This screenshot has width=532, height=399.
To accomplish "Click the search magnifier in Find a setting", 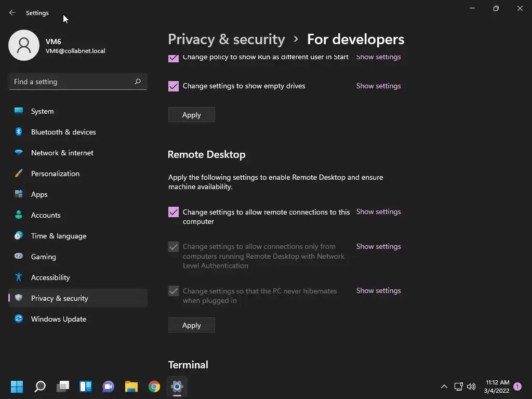I will tap(138, 82).
